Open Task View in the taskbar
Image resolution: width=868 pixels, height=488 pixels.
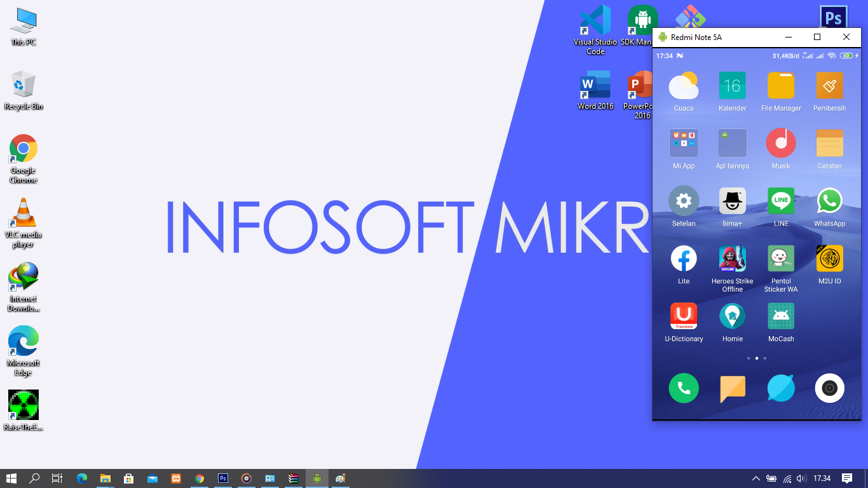pyautogui.click(x=57, y=478)
